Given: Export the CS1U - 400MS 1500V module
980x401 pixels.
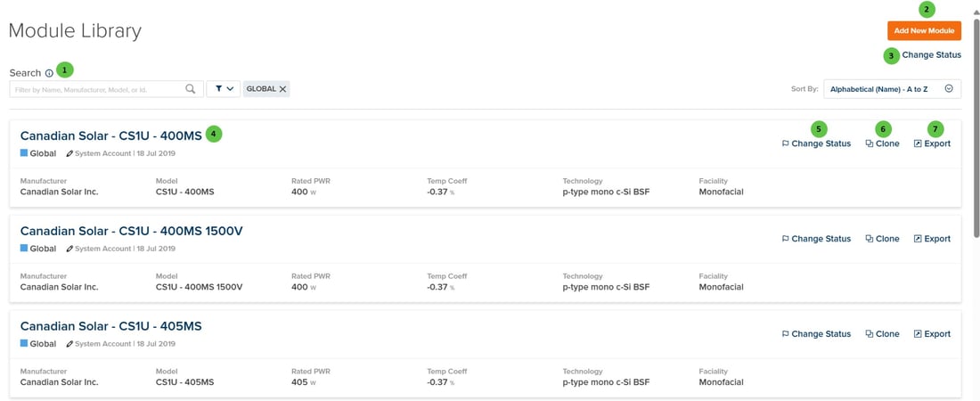Looking at the screenshot, I should tap(932, 238).
